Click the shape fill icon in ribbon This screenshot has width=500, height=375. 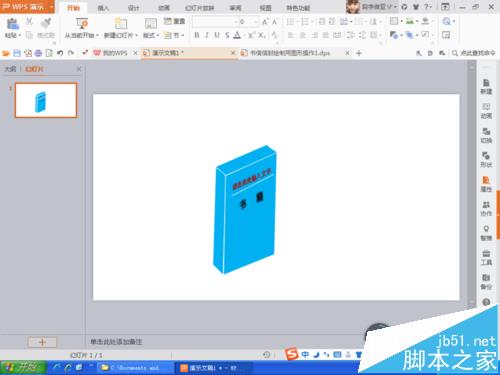pyautogui.click(x=426, y=22)
